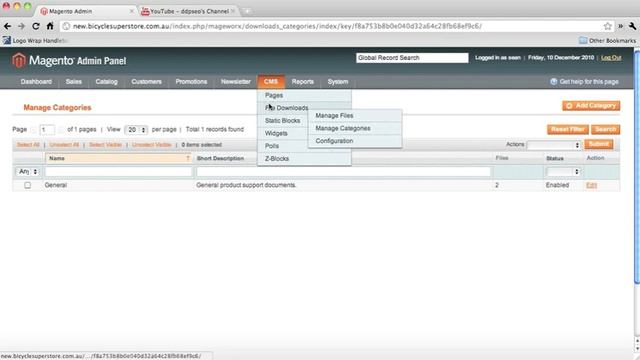Open the Promotions menu
This screenshot has width=640, height=360.
[191, 82]
